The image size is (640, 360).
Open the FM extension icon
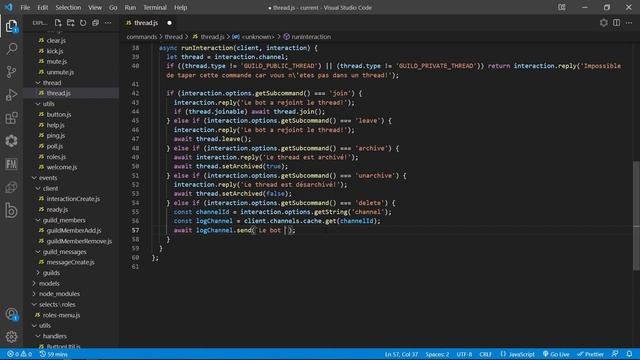click(x=11, y=164)
